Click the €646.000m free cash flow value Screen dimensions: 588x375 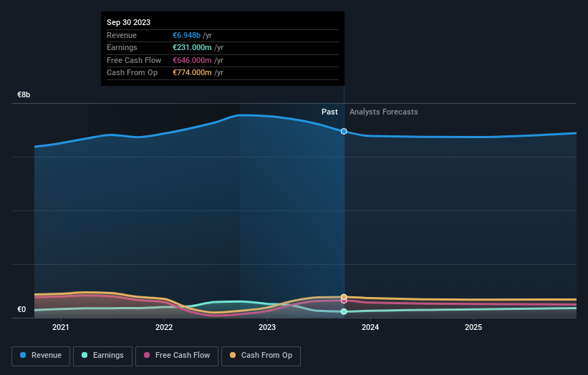192,60
